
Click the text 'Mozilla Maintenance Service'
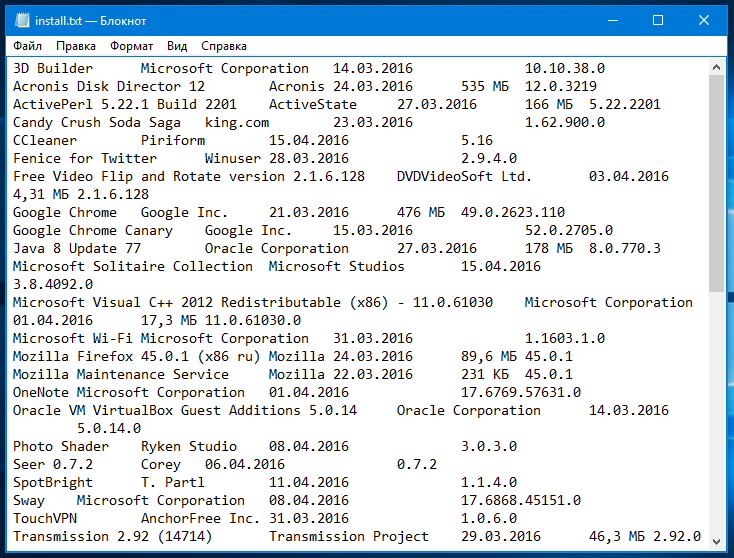click(121, 374)
